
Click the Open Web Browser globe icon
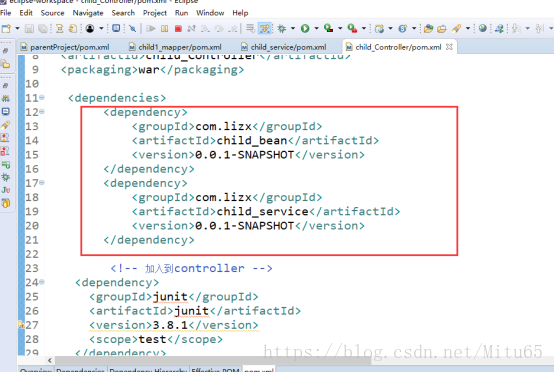pyautogui.click(x=483, y=29)
